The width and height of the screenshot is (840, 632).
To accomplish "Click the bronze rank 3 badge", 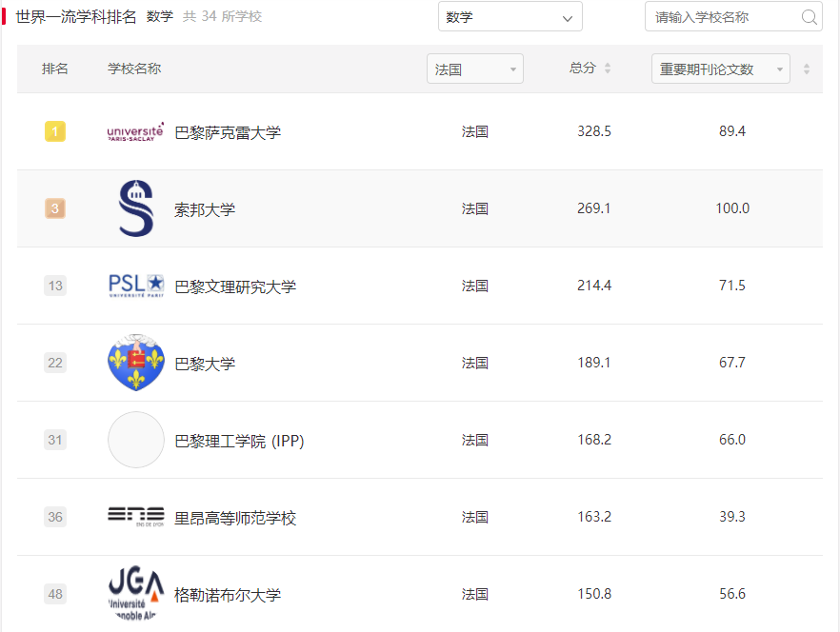I will [x=55, y=208].
